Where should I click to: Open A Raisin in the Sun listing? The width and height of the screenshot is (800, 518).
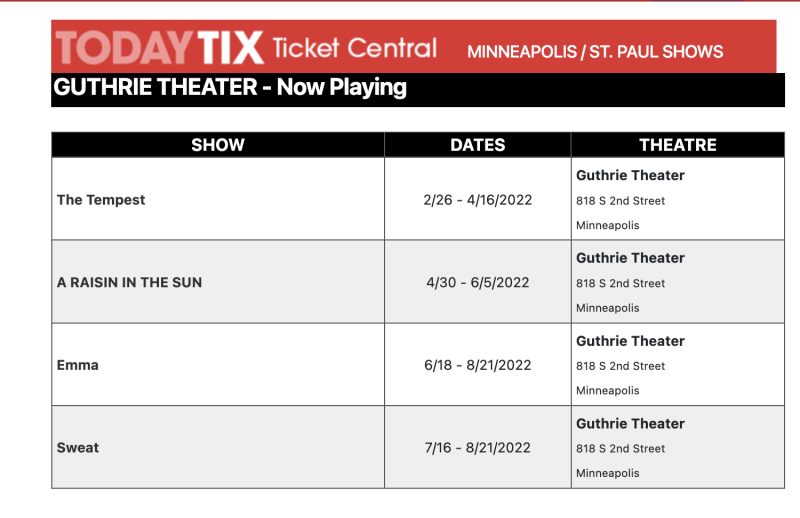130,282
